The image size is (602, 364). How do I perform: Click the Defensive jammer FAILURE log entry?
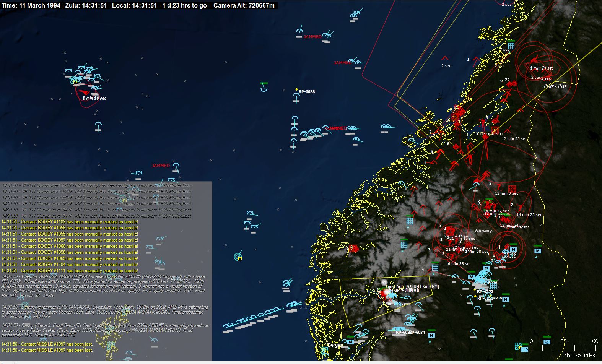105,312
